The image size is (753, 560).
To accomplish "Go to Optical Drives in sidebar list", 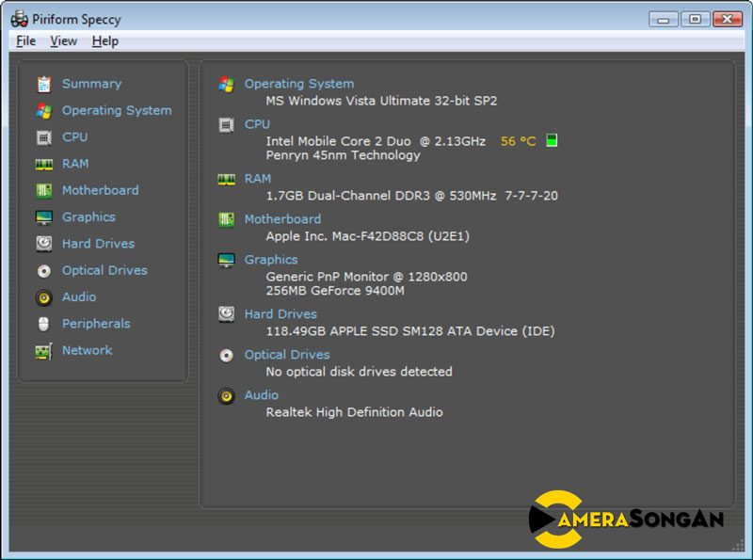I will (104, 270).
